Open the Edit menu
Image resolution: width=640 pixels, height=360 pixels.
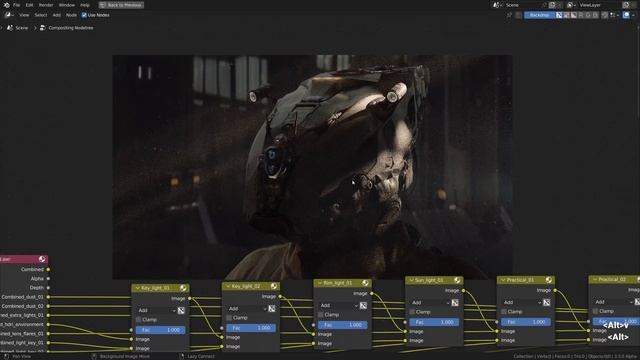click(x=29, y=5)
